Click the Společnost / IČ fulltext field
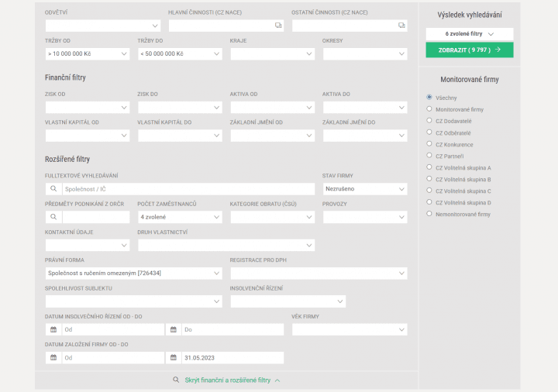The height and width of the screenshot is (392, 558). point(188,189)
